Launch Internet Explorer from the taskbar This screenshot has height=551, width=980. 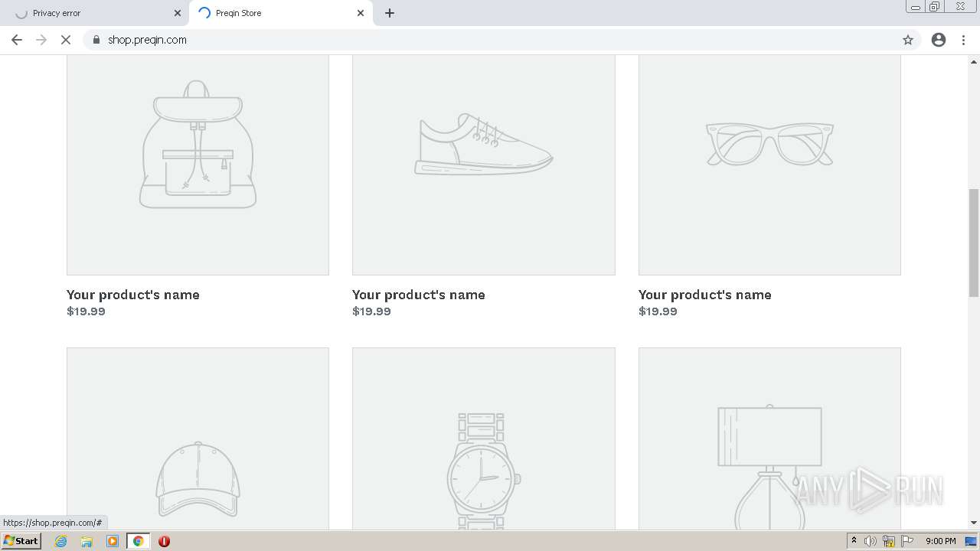coord(61,541)
